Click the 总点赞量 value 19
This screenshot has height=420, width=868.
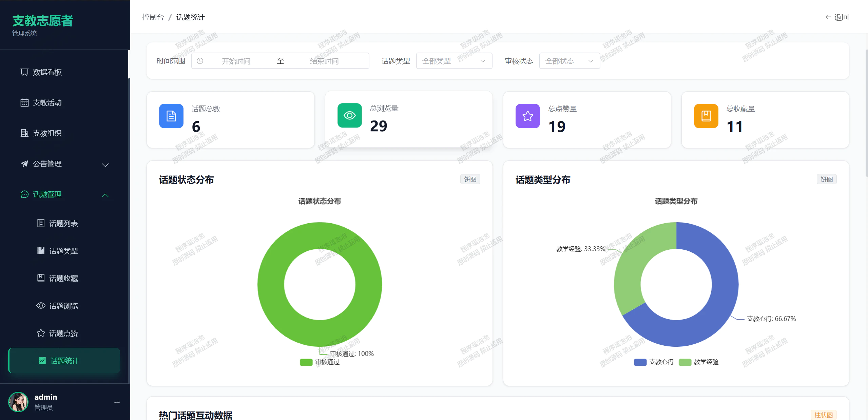557,127
